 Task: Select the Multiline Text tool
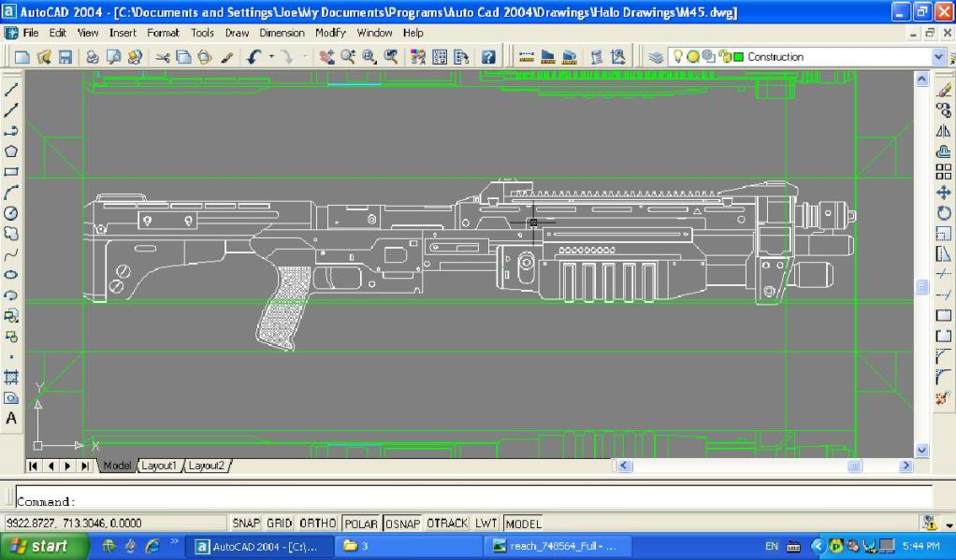click(x=11, y=419)
